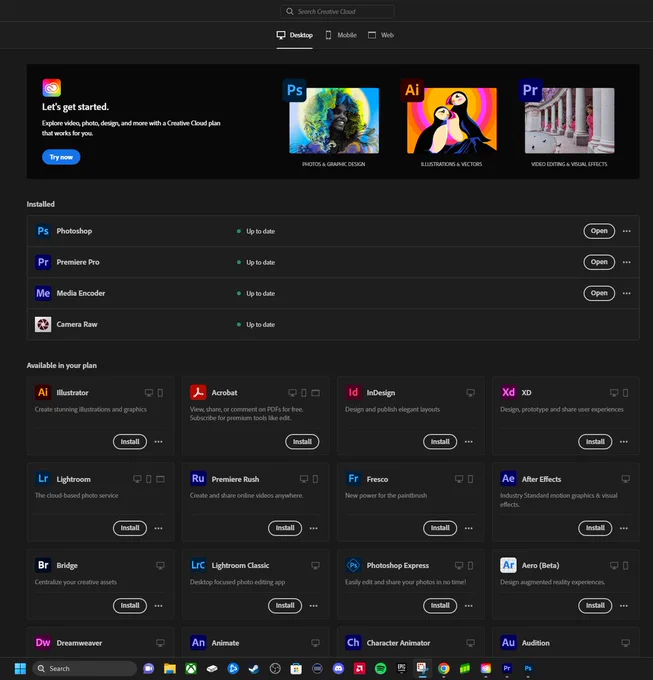Click the Try now button
Screen dimensions: 653x680
coord(61,157)
